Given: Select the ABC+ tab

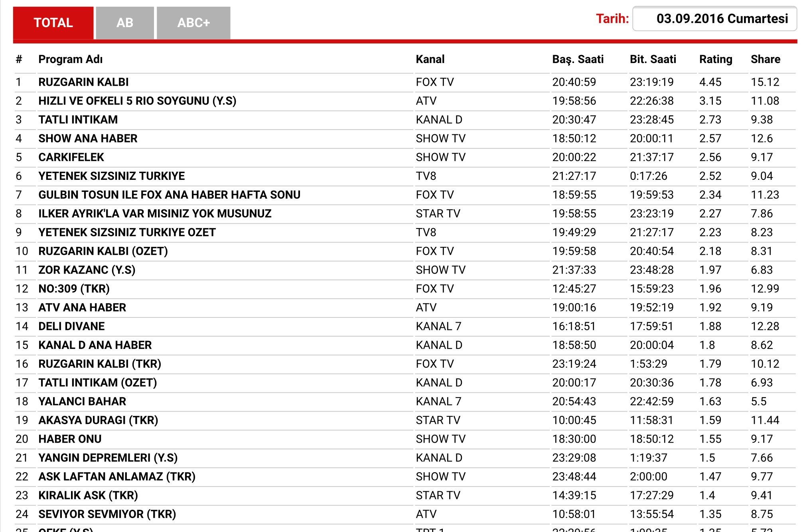Looking at the screenshot, I should [193, 23].
